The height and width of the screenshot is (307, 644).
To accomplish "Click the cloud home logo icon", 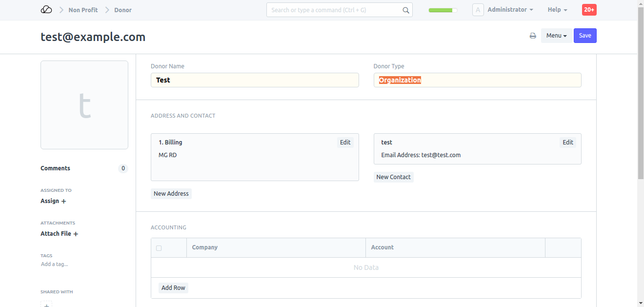I will tap(46, 10).
